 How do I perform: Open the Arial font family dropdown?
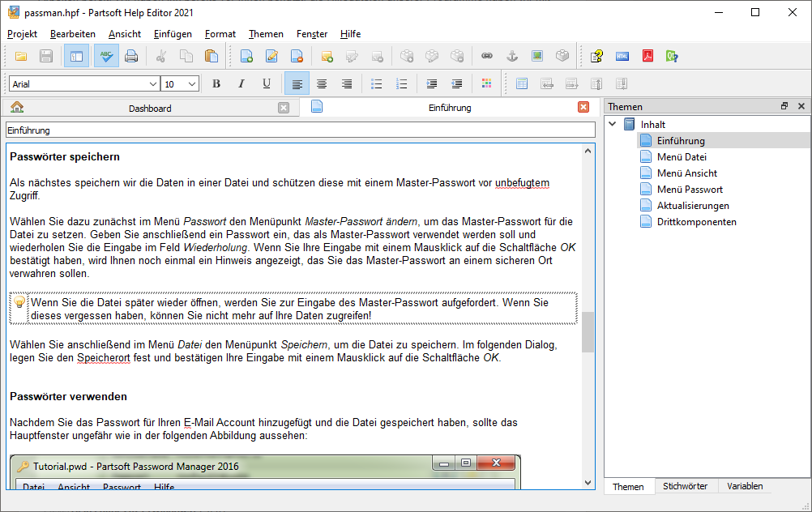tap(153, 83)
